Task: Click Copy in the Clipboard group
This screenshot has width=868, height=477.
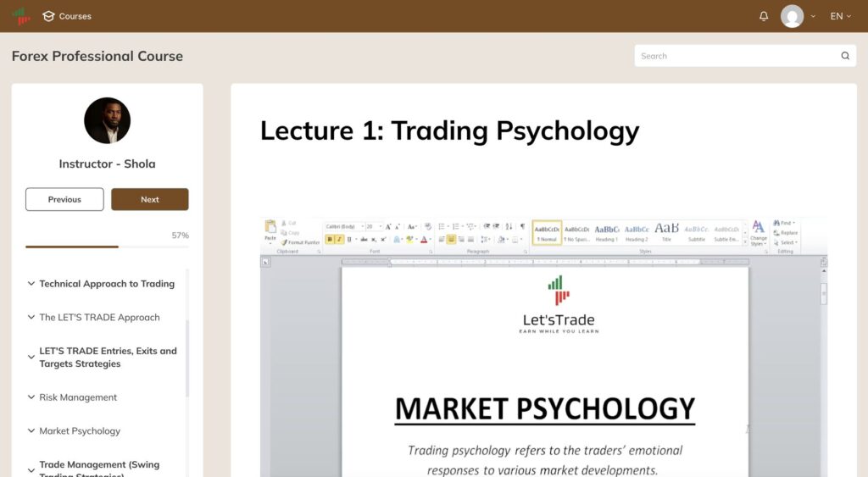Action: [290, 233]
